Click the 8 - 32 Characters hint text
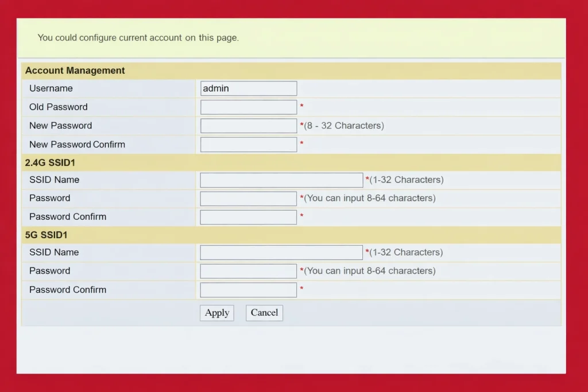 click(344, 126)
